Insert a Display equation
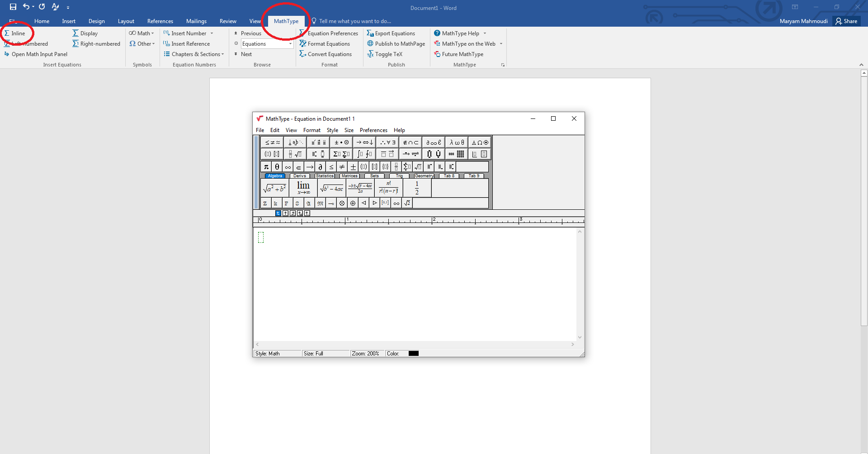Image resolution: width=868 pixels, height=454 pixels. [x=85, y=33]
